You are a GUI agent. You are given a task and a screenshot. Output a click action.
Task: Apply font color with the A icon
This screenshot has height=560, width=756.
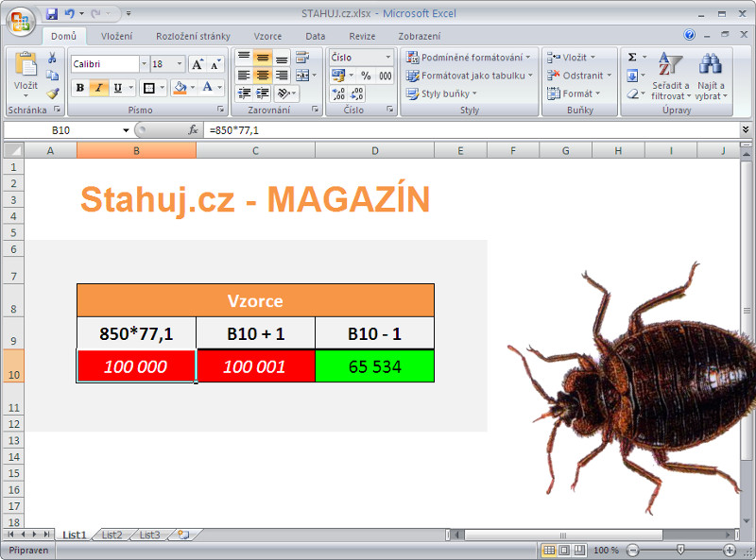point(207,87)
